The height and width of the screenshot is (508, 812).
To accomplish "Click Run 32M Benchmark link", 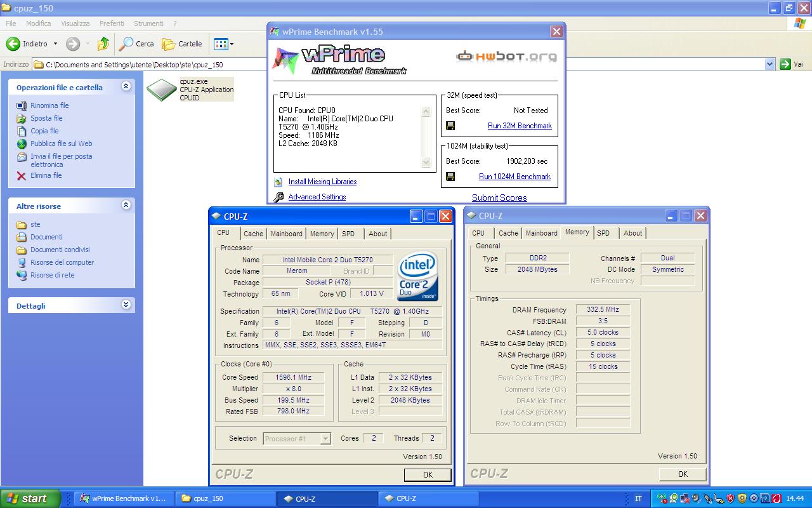I will [520, 126].
